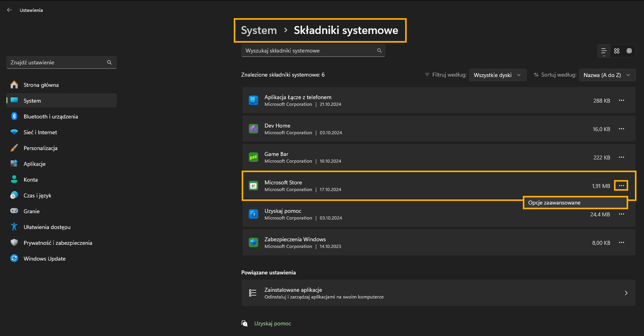Click the Microsoft Store app icon

[x=253, y=186]
